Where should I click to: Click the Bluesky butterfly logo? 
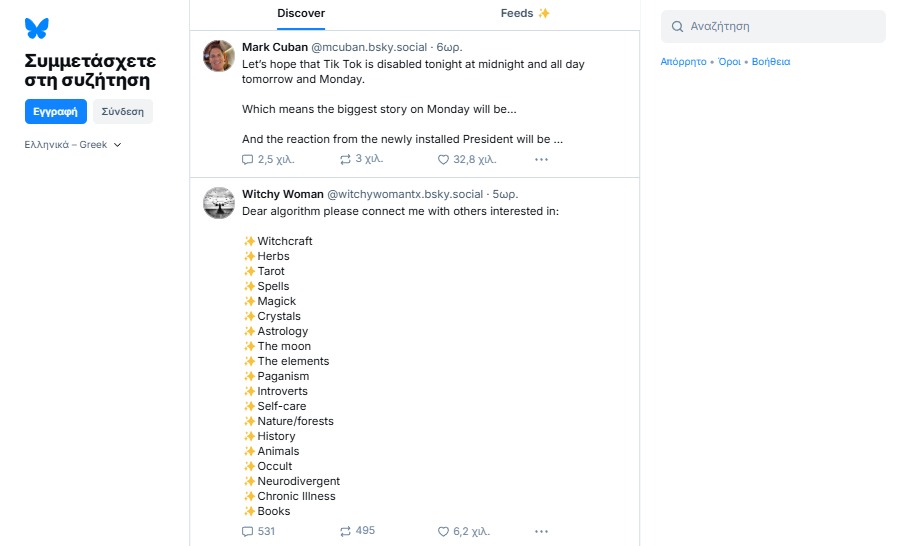tap(37, 28)
